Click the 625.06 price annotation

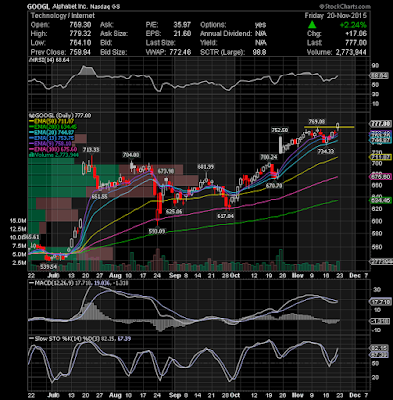[x=174, y=211]
